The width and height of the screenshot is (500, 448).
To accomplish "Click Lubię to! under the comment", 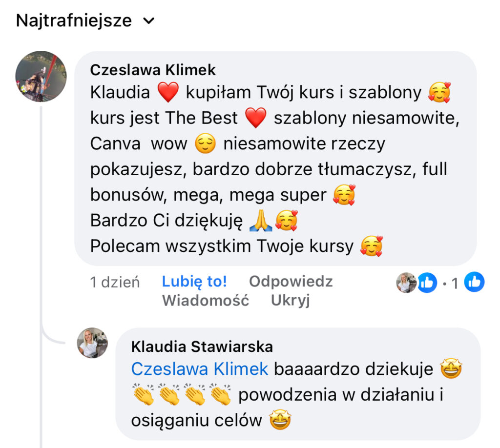I will tap(194, 282).
